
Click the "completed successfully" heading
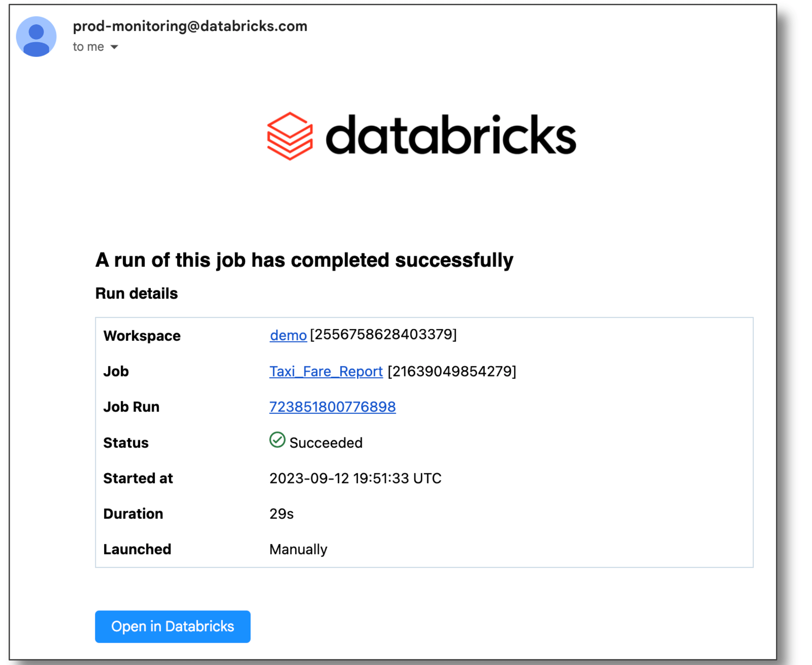tap(304, 260)
